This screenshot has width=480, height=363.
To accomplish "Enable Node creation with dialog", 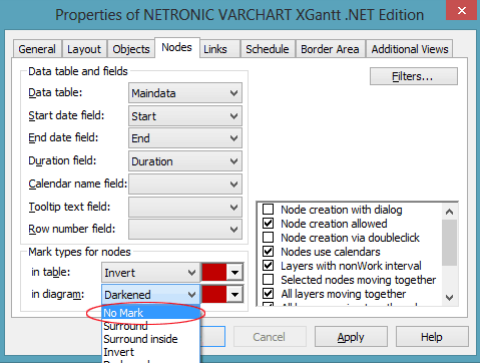I will (268, 209).
